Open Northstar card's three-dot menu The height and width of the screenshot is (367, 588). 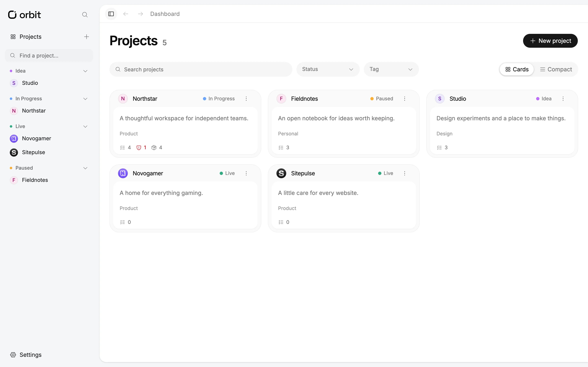[x=246, y=98]
